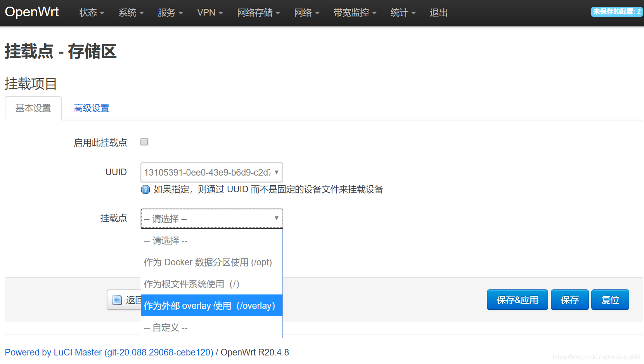Switch to the 高级设置 tab
Image resolution: width=644 pixels, height=364 pixels.
click(92, 108)
